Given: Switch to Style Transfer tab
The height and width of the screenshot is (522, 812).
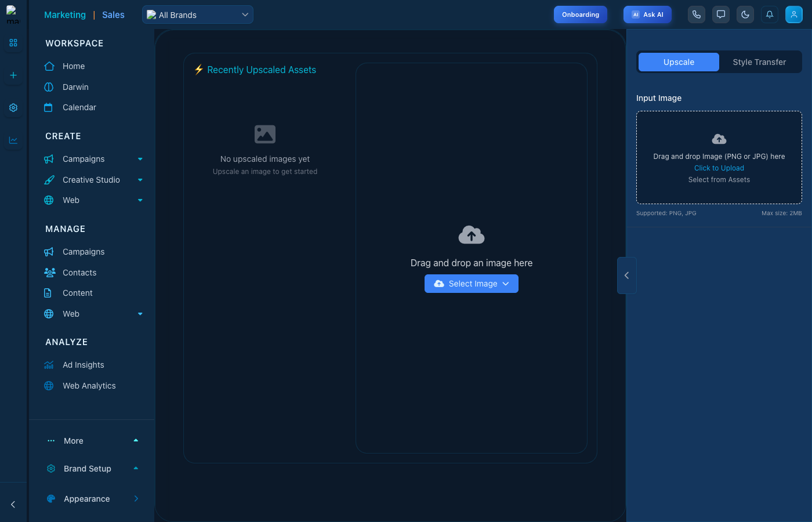Looking at the screenshot, I should click(759, 62).
